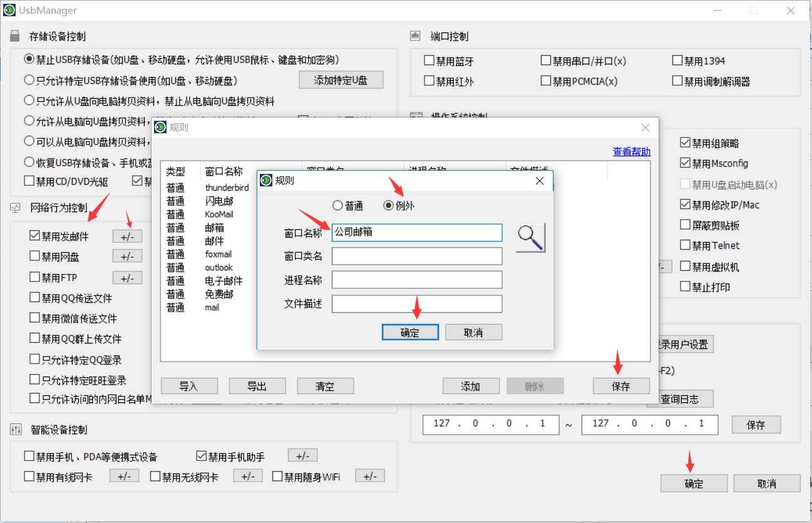Toggle 禁用发邮件 checkbox

coord(35,236)
